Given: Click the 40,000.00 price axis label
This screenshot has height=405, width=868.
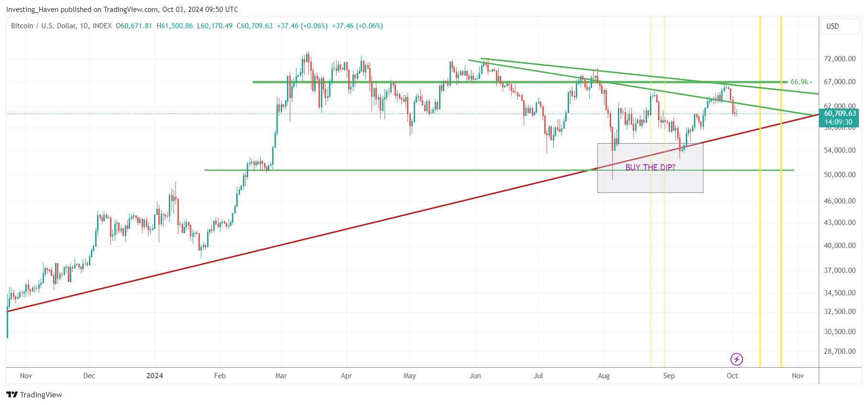Looking at the screenshot, I should coord(839,246).
